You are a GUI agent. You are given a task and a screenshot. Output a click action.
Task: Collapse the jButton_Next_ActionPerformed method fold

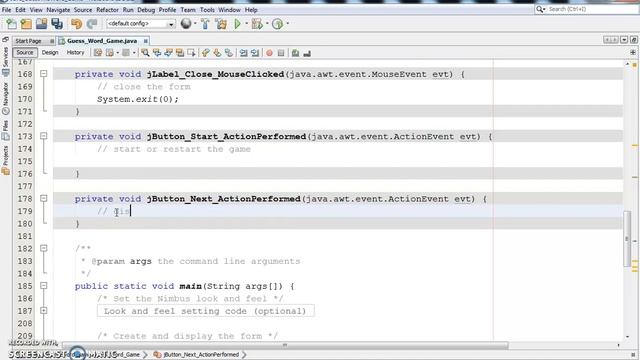[44, 199]
